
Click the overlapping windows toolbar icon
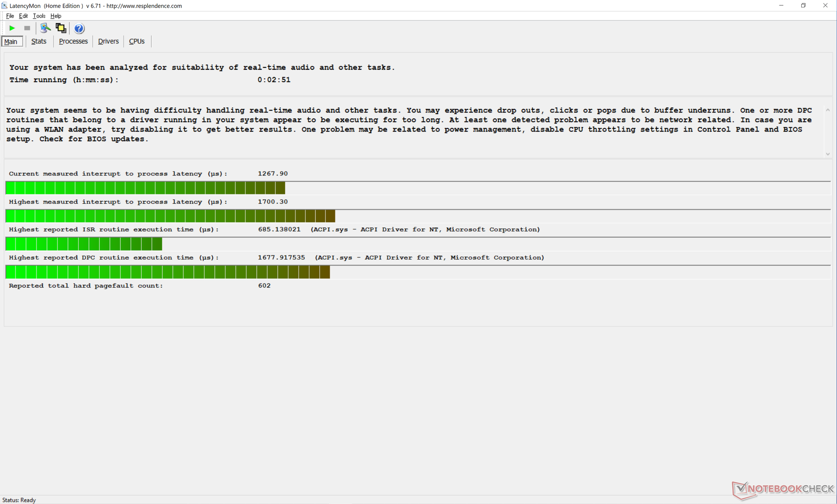(61, 28)
